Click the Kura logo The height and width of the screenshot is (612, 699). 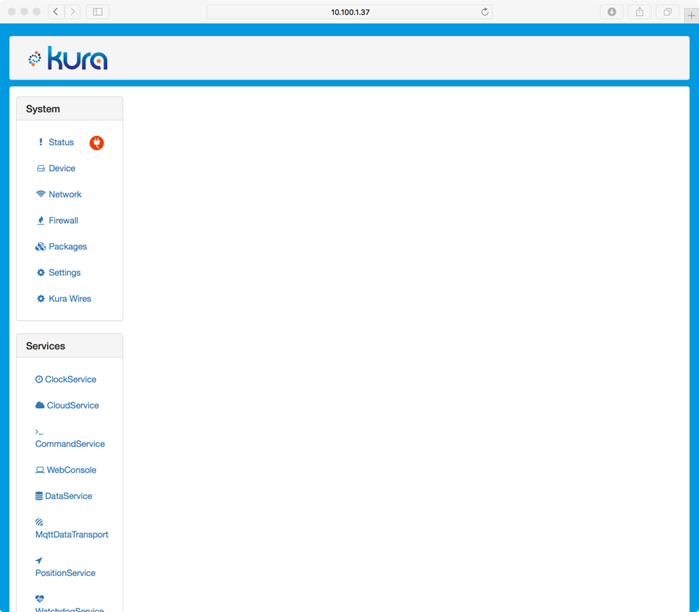pos(68,58)
